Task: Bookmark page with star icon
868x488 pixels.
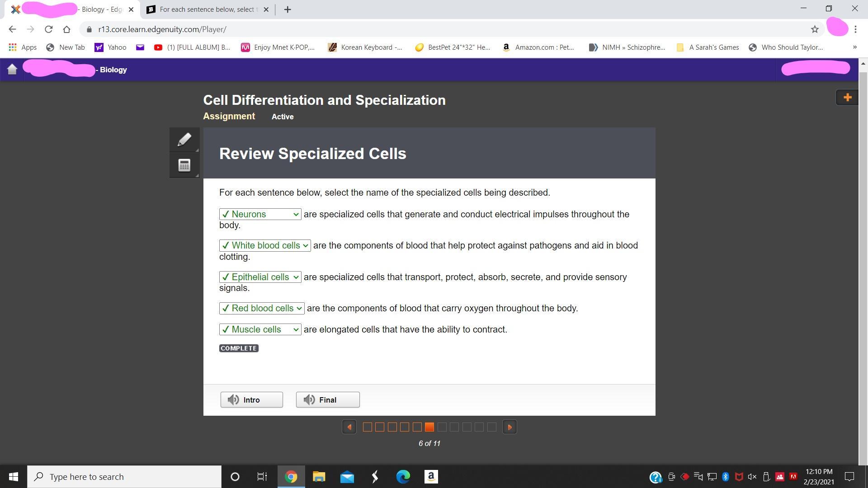Action: click(x=815, y=29)
